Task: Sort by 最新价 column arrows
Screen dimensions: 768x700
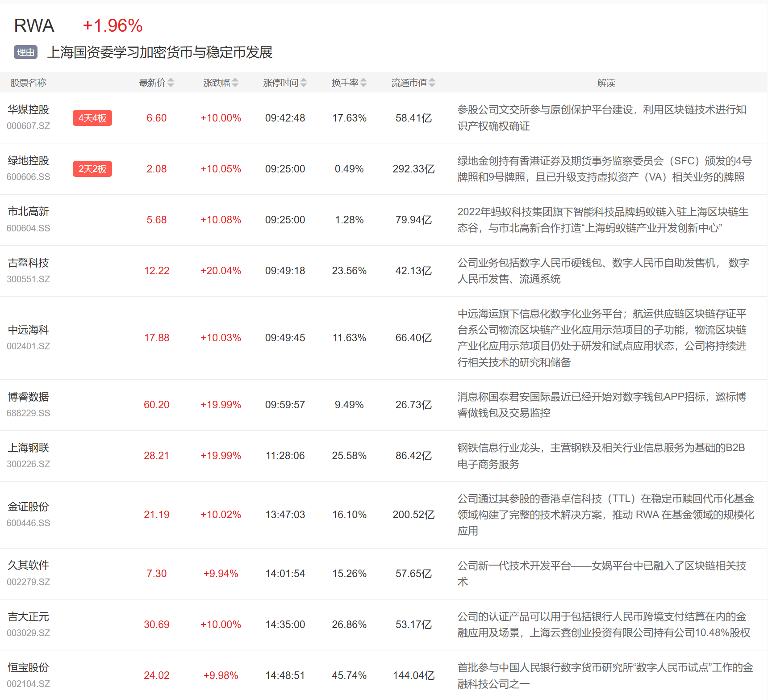Action: click(x=171, y=83)
